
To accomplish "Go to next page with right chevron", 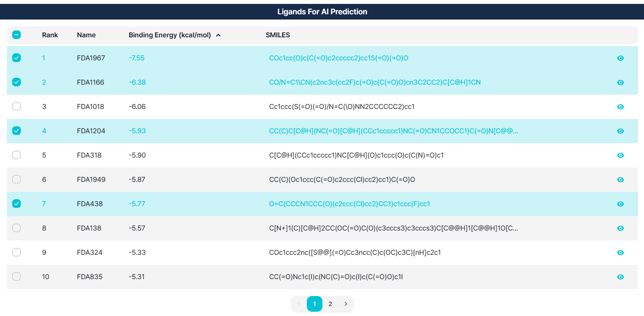I will pos(346,304).
